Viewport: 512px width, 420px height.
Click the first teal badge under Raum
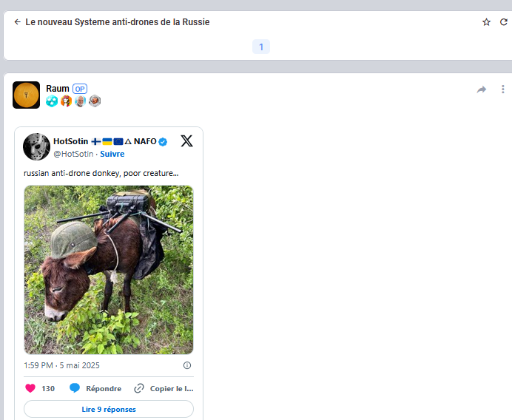(52, 101)
